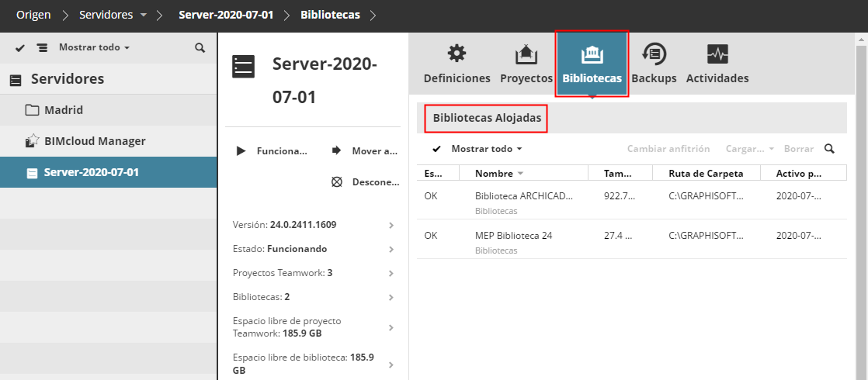868x380 pixels.
Task: Open the Backups tab
Action: [x=654, y=64]
